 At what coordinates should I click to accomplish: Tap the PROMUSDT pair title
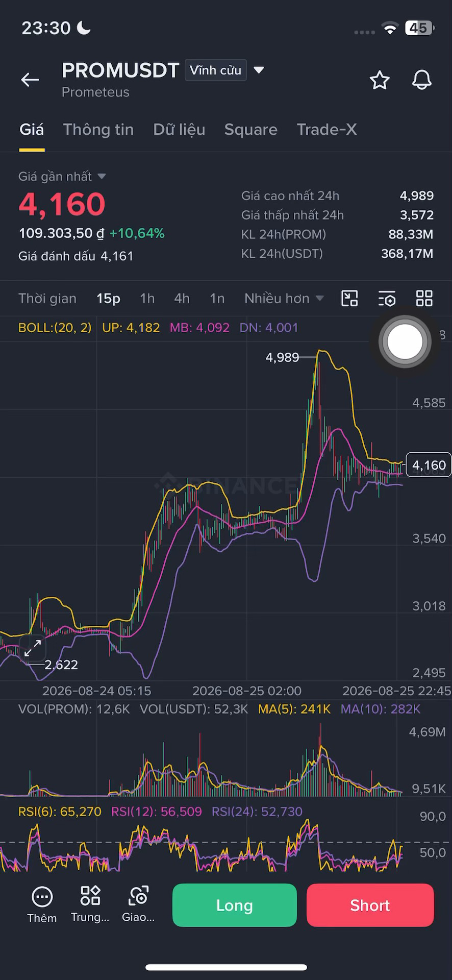click(120, 70)
